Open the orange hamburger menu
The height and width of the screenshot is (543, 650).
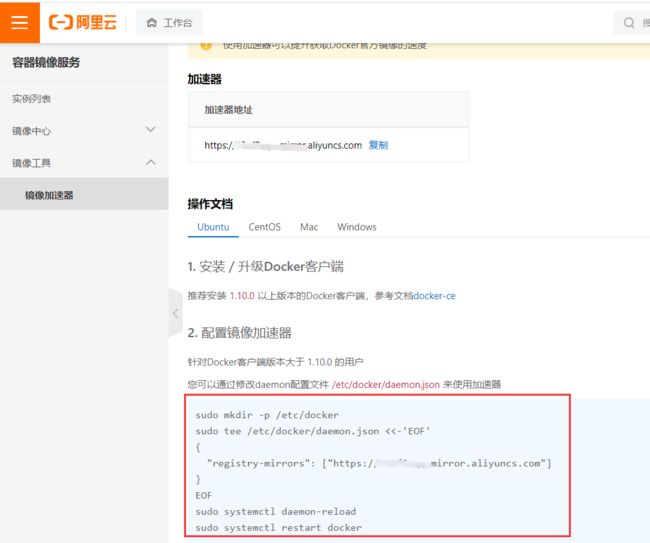pos(19,22)
